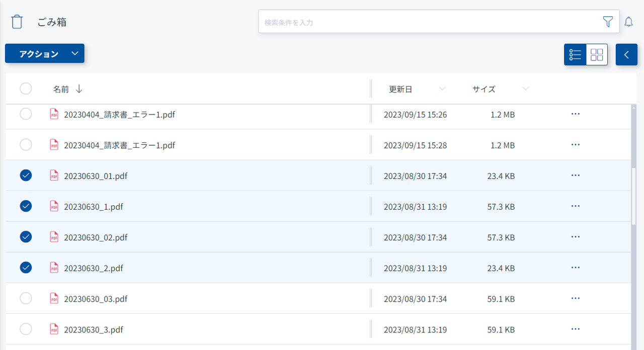This screenshot has height=350, width=644.
Task: Open file 20230630_2.pdf by its name
Action: click(94, 268)
